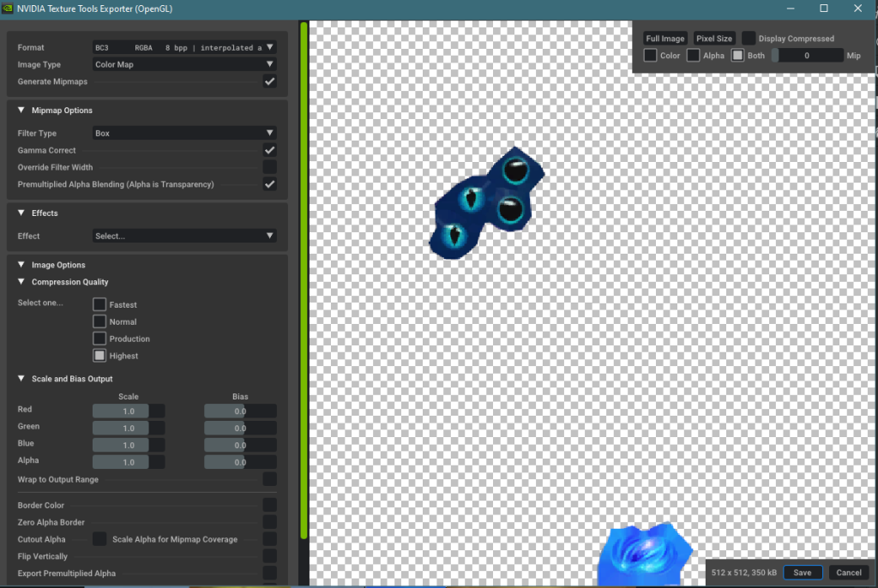The height and width of the screenshot is (588, 878).
Task: Click the Red scale slider
Action: (x=129, y=411)
